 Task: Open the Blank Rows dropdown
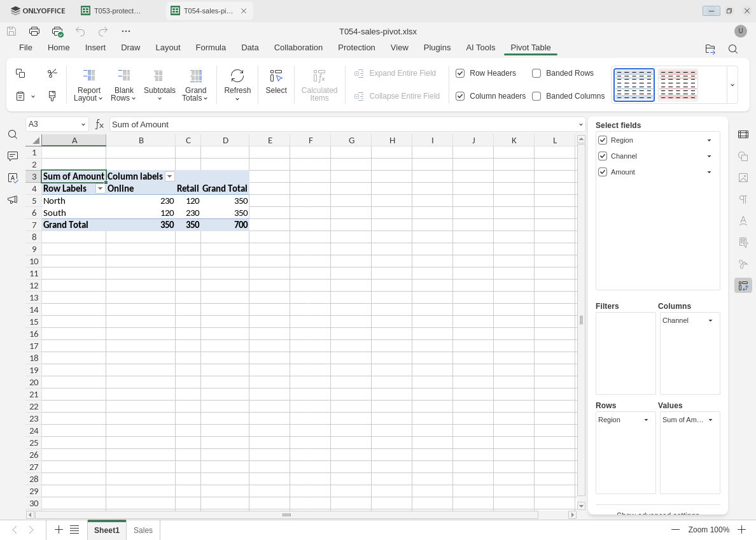pos(123,85)
